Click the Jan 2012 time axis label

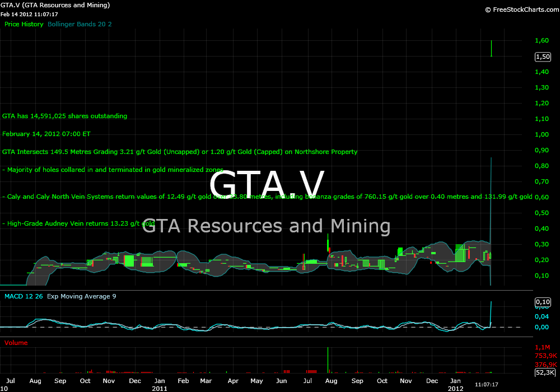coord(455,385)
